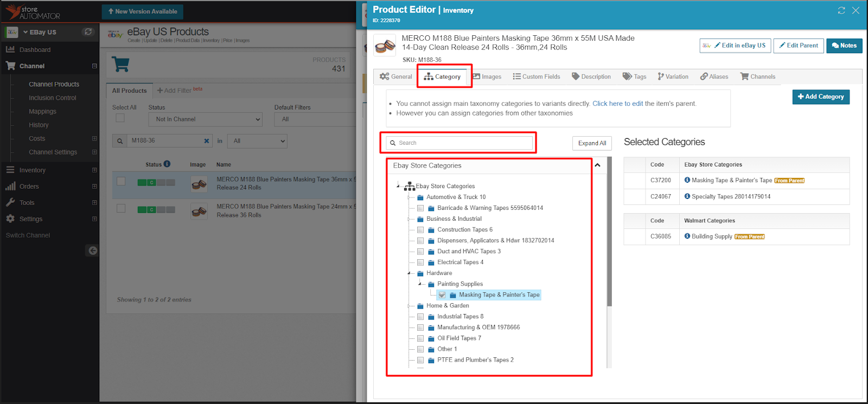Screen dimensions: 868x404
Task: Close the Product Editor panel
Action: click(x=856, y=10)
